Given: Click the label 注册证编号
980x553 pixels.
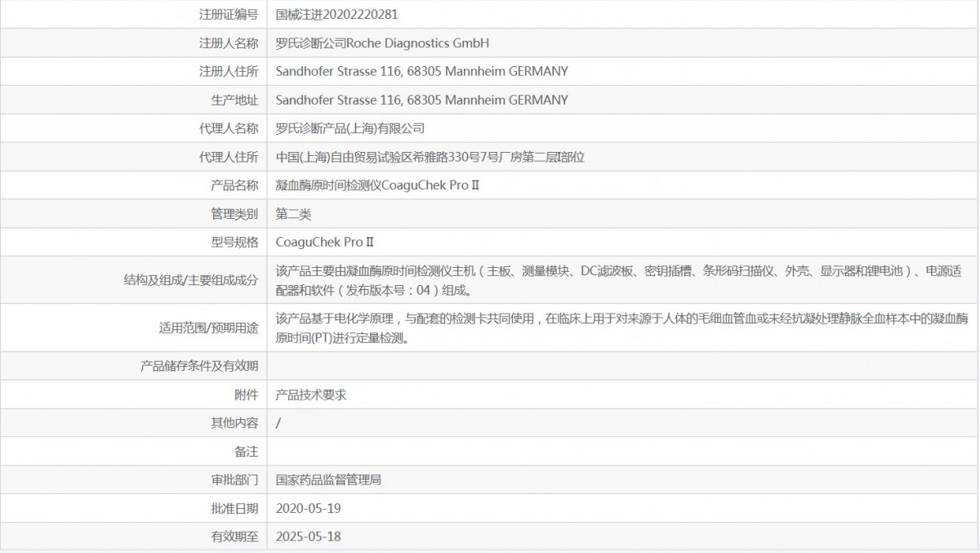Looking at the screenshot, I should 229,14.
